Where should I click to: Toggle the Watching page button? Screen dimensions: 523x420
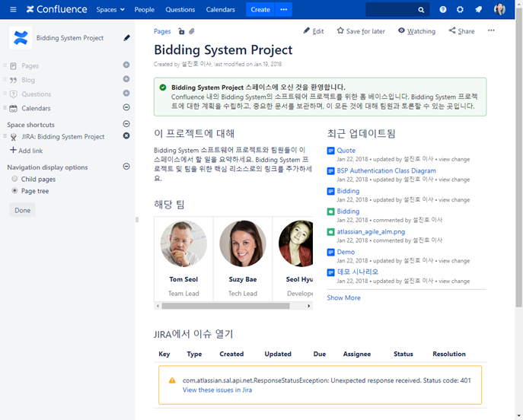coord(416,31)
